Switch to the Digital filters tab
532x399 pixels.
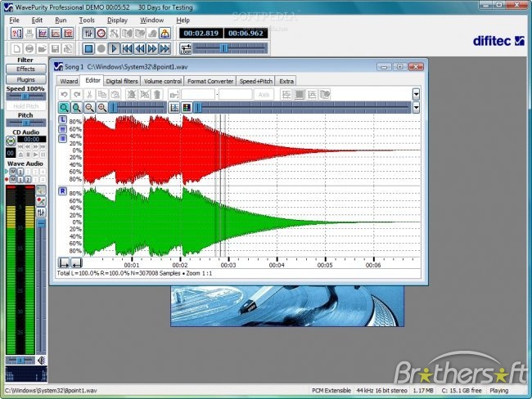click(122, 81)
